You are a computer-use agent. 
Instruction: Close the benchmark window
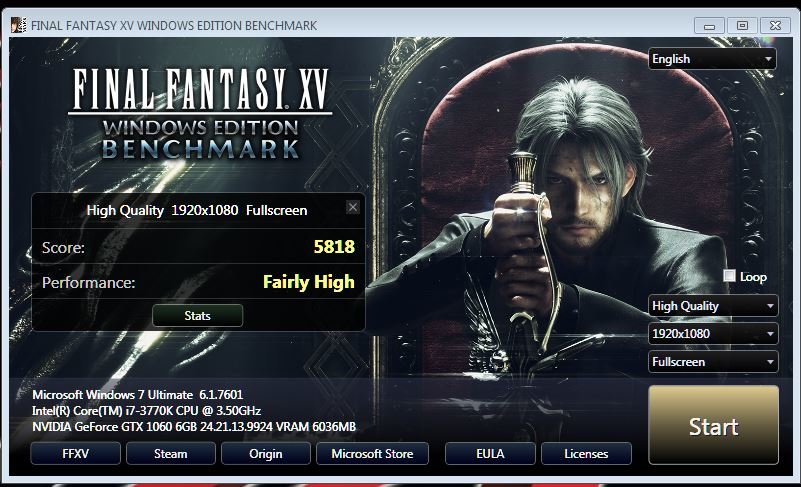pyautogui.click(x=775, y=26)
